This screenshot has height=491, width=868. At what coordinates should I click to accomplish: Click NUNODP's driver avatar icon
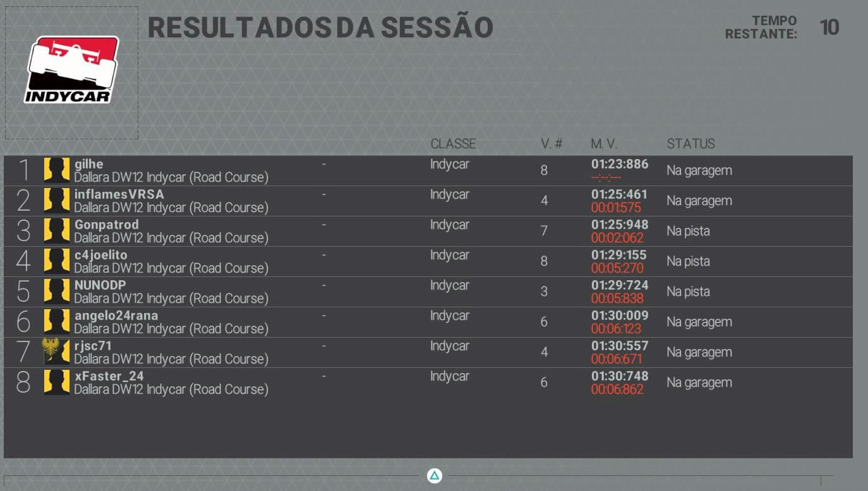[56, 292]
